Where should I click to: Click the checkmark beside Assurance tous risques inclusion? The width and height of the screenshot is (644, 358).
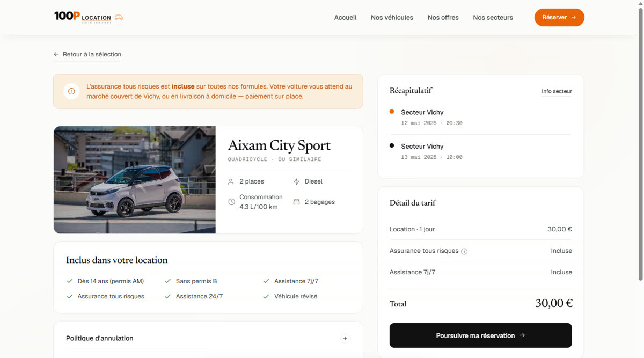69,296
